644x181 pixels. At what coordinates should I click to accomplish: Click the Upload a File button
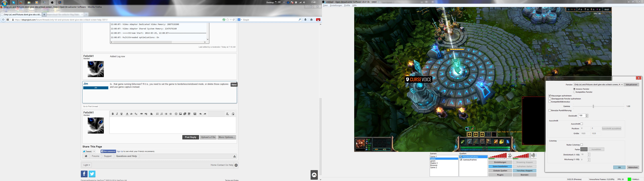[x=208, y=137]
